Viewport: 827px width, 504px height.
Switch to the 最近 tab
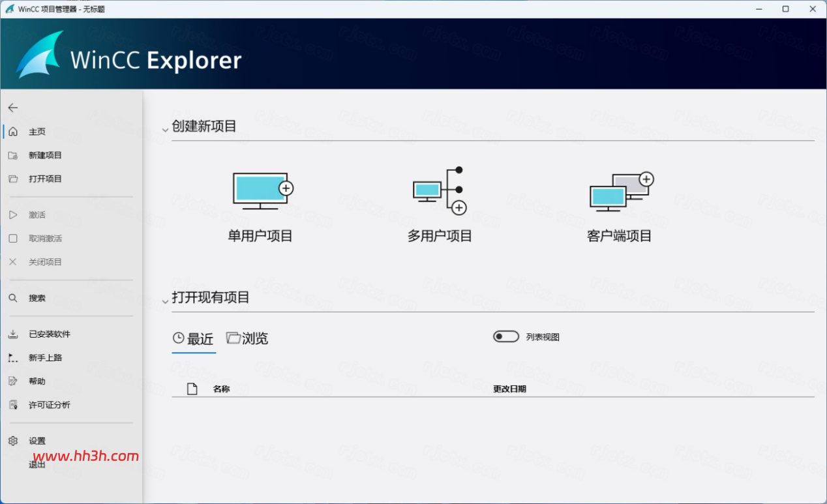coord(194,338)
